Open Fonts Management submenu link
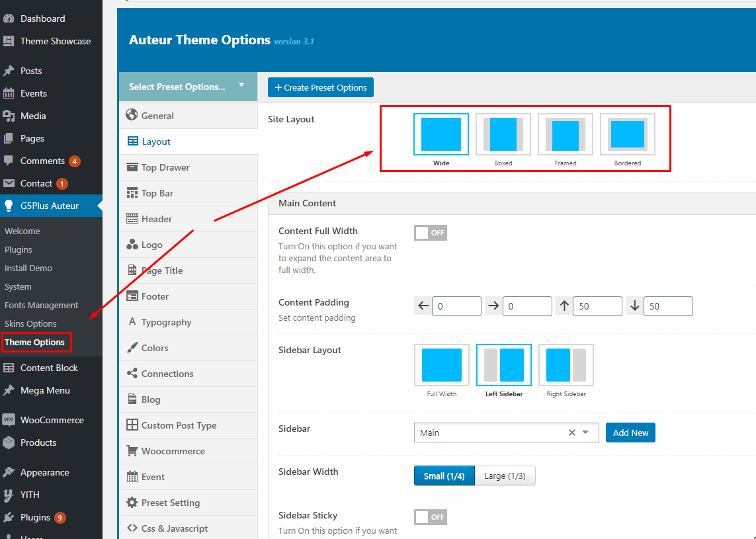The height and width of the screenshot is (539, 756). (x=42, y=305)
